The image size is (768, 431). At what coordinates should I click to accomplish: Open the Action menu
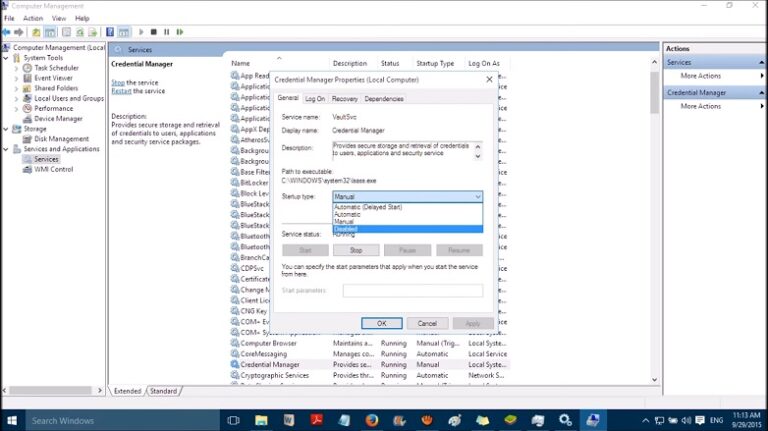click(x=33, y=18)
